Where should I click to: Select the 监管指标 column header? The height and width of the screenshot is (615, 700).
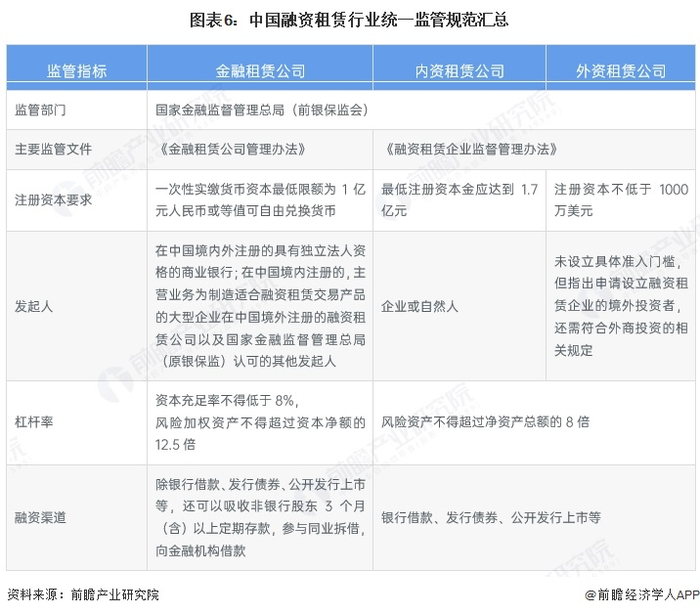(x=77, y=71)
